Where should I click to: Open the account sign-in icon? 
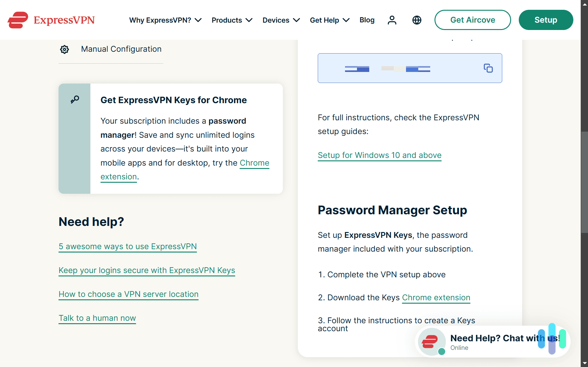click(392, 20)
